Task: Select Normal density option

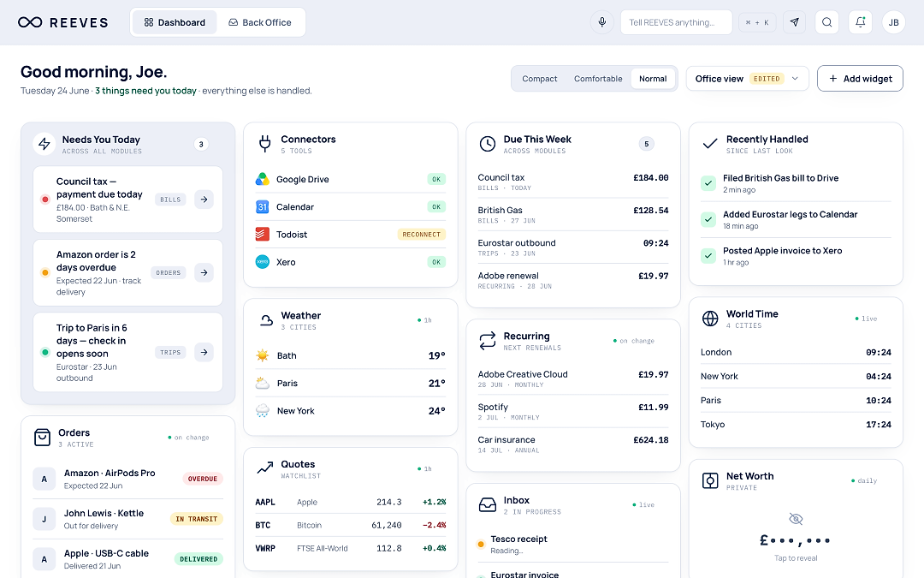Action: click(653, 79)
